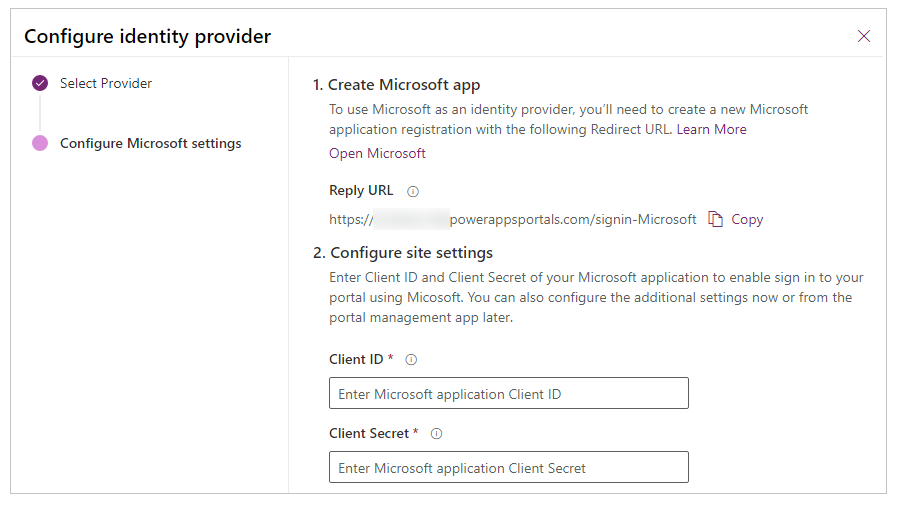Click the '1. Create Microsoft app' heading
Viewport: 901px width, 513px height.
tap(396, 85)
